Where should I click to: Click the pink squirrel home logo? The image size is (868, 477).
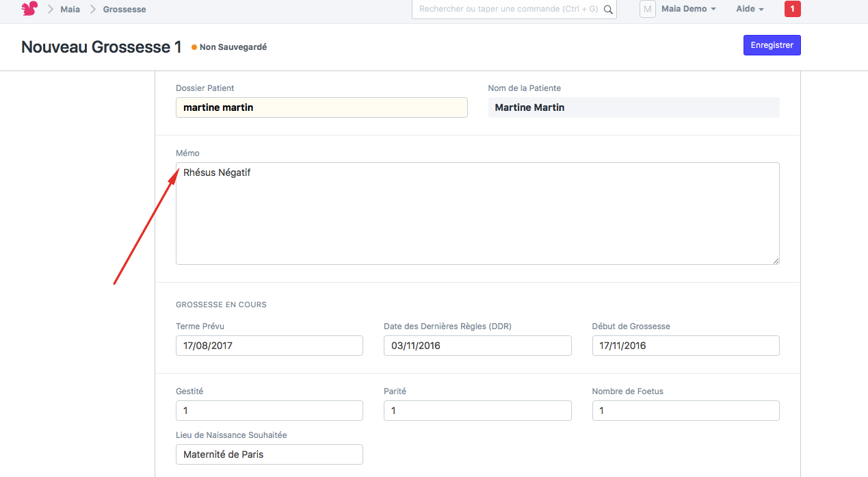tap(29, 9)
